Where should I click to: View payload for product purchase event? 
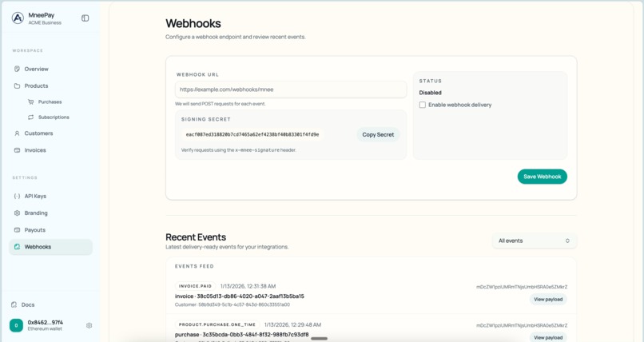click(548, 337)
